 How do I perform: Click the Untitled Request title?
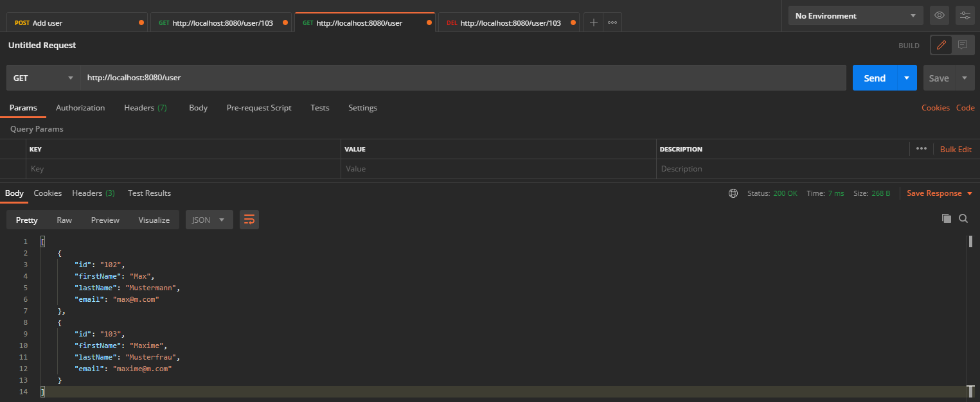pyautogui.click(x=42, y=45)
